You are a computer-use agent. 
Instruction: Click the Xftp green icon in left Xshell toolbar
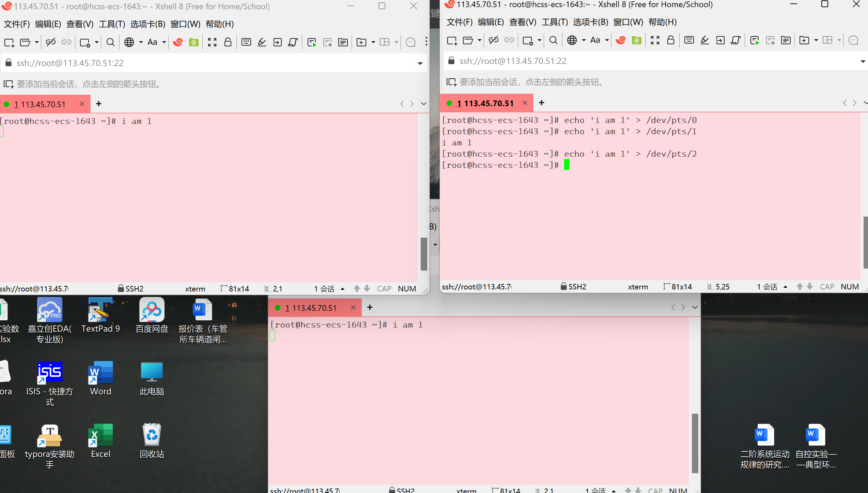(194, 42)
